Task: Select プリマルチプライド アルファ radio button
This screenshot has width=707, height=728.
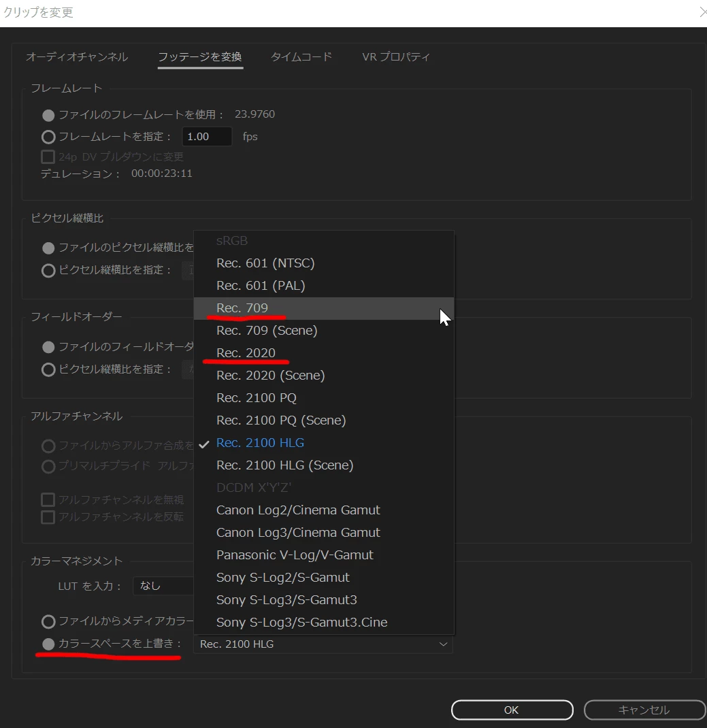Action: pos(48,466)
